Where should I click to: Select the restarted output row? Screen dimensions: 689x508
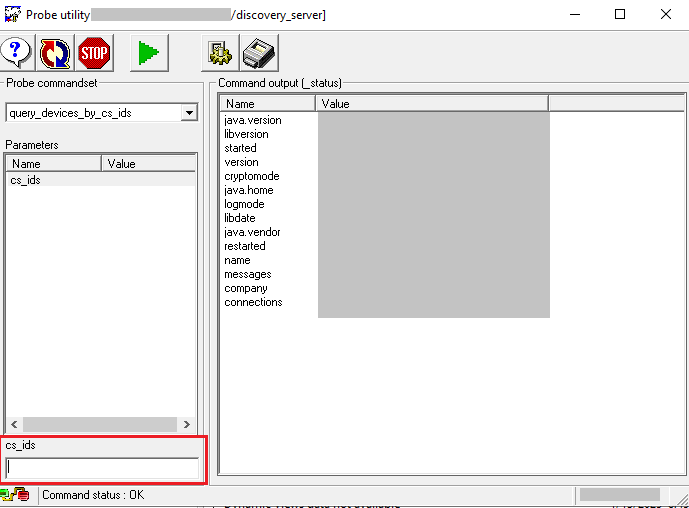[x=245, y=246]
